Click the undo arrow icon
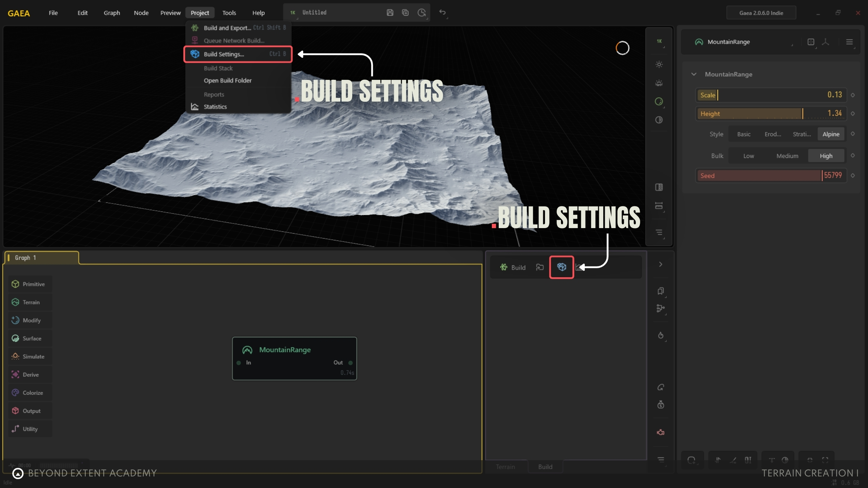 [442, 12]
